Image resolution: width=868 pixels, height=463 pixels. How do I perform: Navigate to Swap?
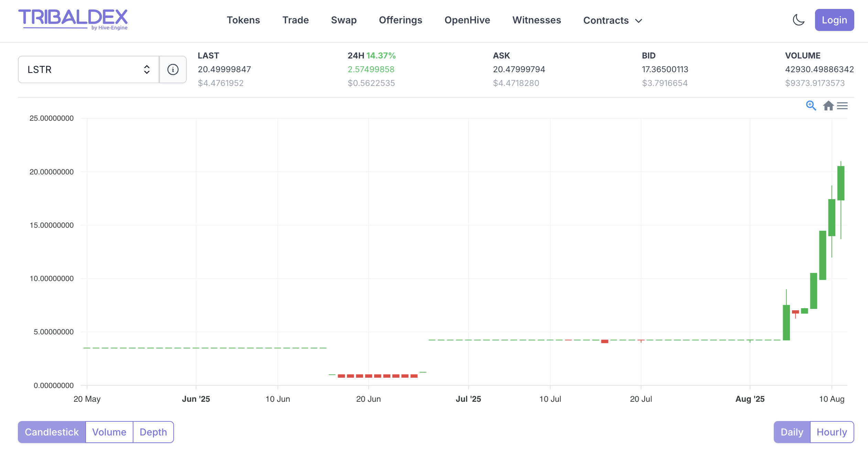[344, 20]
